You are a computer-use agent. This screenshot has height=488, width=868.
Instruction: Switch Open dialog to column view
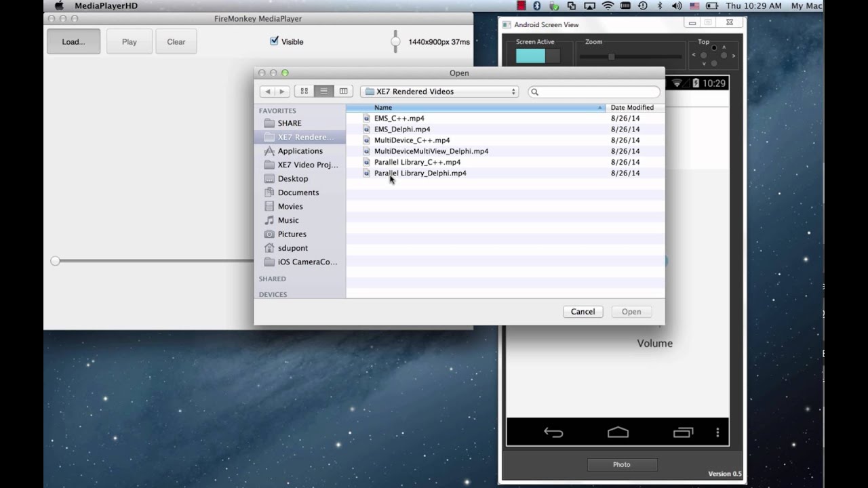(343, 91)
